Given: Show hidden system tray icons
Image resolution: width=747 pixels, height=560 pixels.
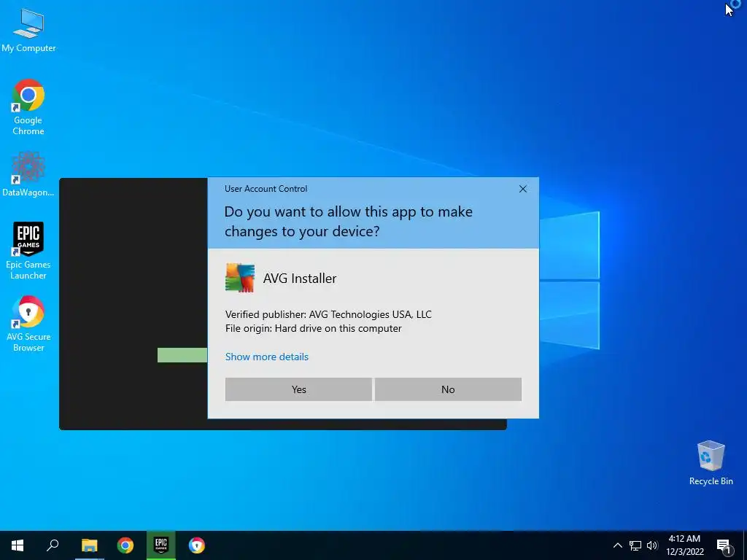Looking at the screenshot, I should [617, 545].
